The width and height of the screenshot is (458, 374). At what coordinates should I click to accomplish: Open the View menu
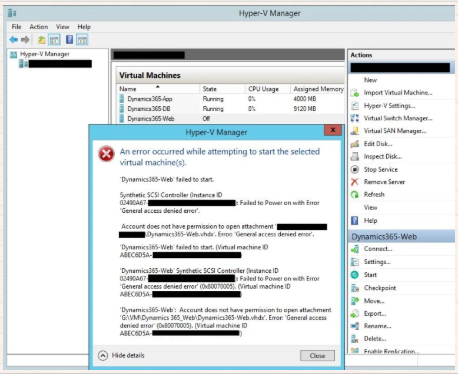tap(63, 27)
